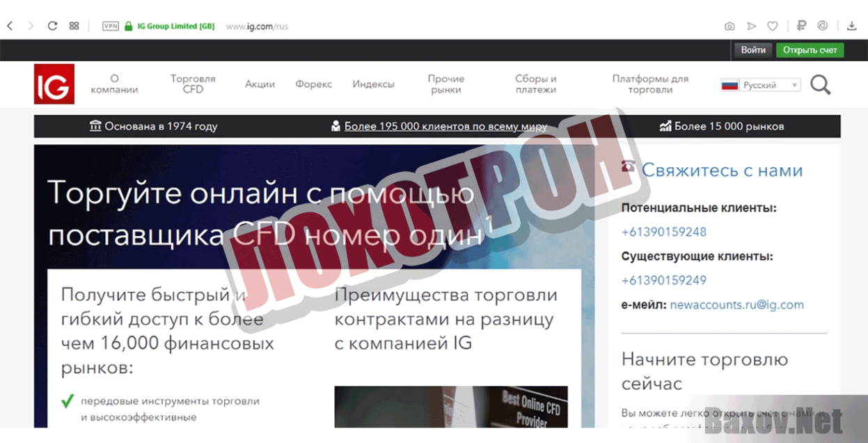Image resolution: width=868 pixels, height=443 pixels.
Task: Click the red IG logo
Action: point(54,84)
